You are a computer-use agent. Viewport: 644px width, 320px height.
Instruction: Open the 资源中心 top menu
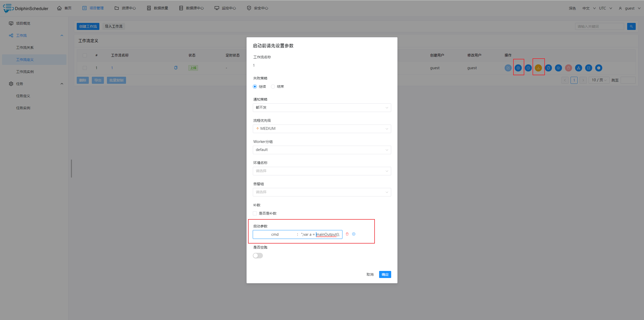pyautogui.click(x=125, y=8)
